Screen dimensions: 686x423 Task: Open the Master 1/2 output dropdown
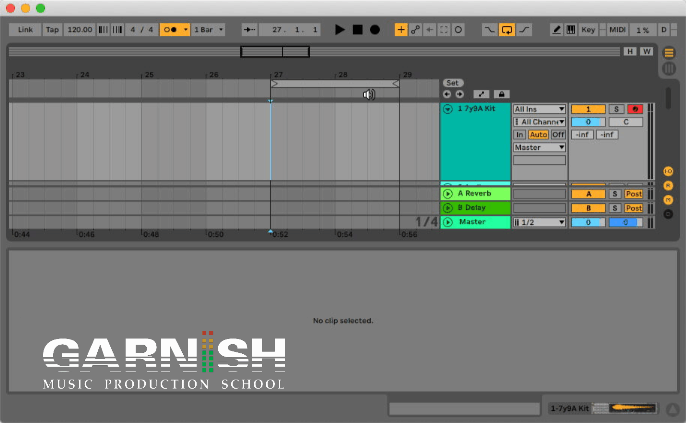coord(539,222)
